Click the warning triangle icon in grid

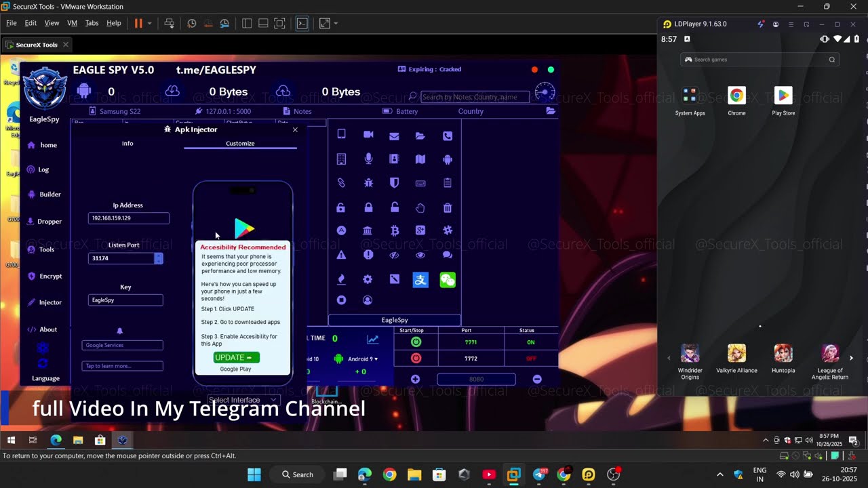341,255
